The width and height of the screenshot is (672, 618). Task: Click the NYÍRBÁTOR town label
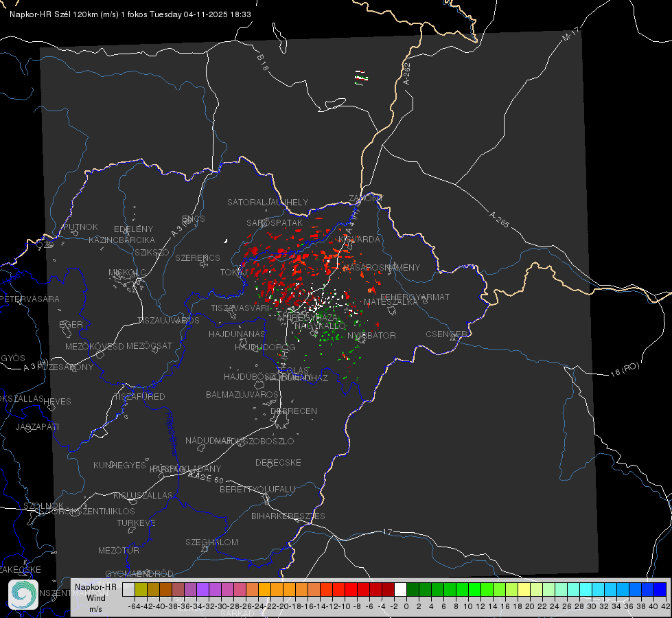(x=371, y=335)
